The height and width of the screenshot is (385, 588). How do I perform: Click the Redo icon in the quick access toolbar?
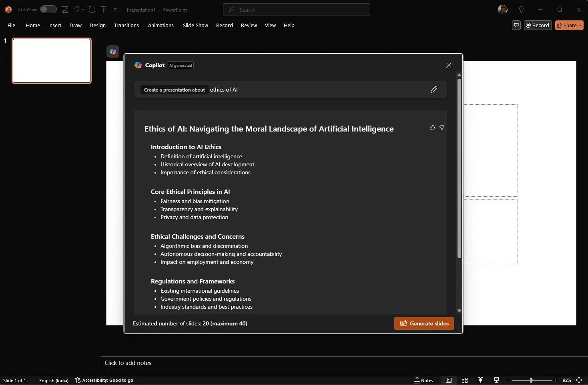pyautogui.click(x=92, y=10)
